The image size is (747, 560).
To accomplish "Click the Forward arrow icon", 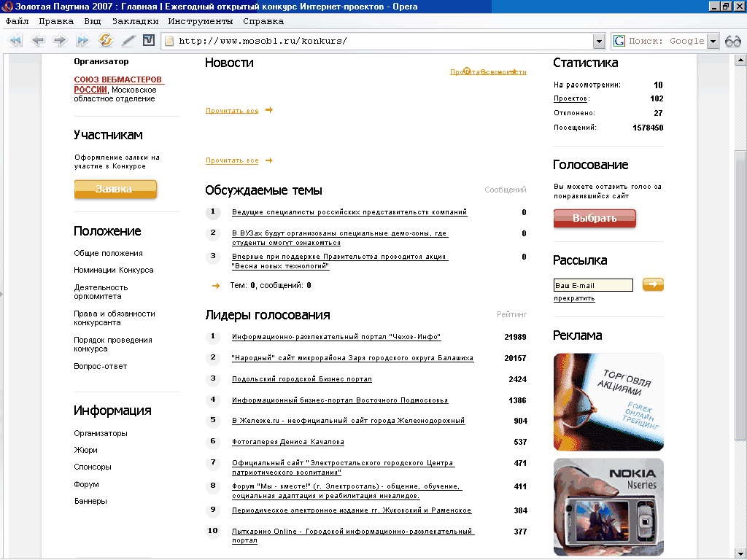I will [x=60, y=41].
